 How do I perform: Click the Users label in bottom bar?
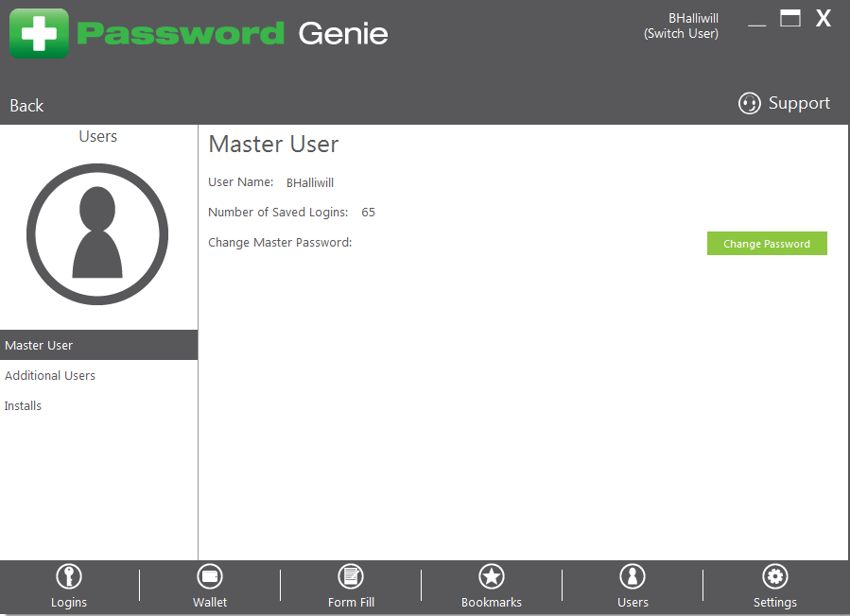coord(633,603)
